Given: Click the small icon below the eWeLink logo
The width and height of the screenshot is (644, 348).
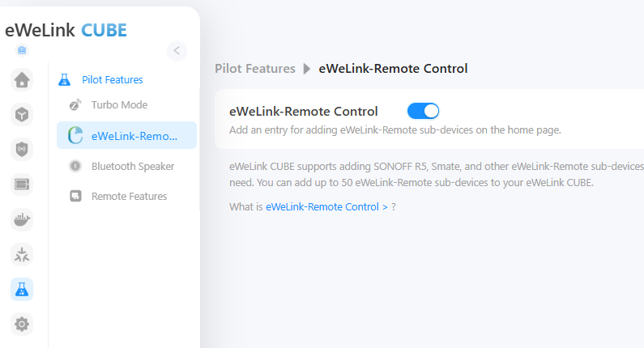Looking at the screenshot, I should pyautogui.click(x=21, y=50).
